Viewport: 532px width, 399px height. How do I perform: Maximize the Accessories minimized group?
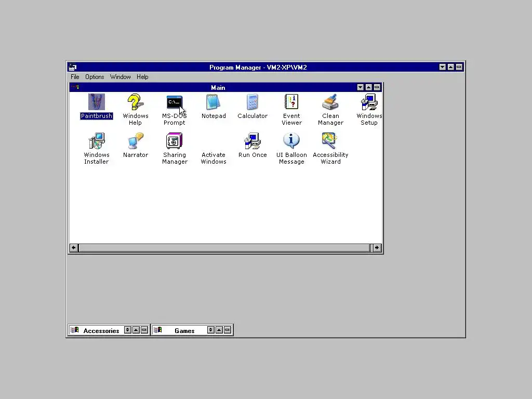click(x=136, y=330)
